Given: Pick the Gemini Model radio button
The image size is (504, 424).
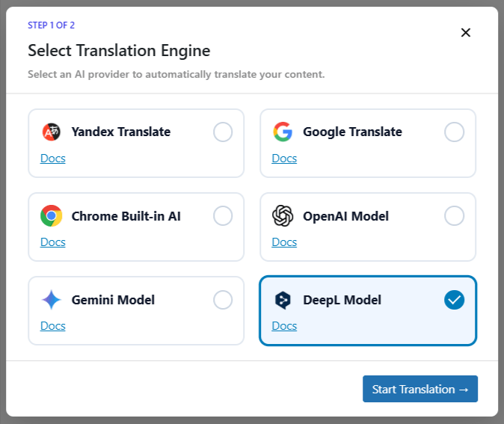Looking at the screenshot, I should coord(223,300).
